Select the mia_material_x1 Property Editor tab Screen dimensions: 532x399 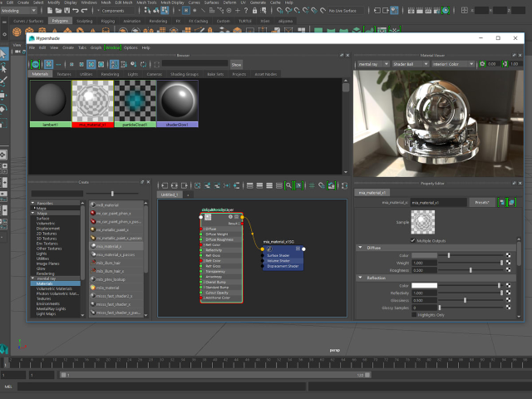pyautogui.click(x=372, y=193)
